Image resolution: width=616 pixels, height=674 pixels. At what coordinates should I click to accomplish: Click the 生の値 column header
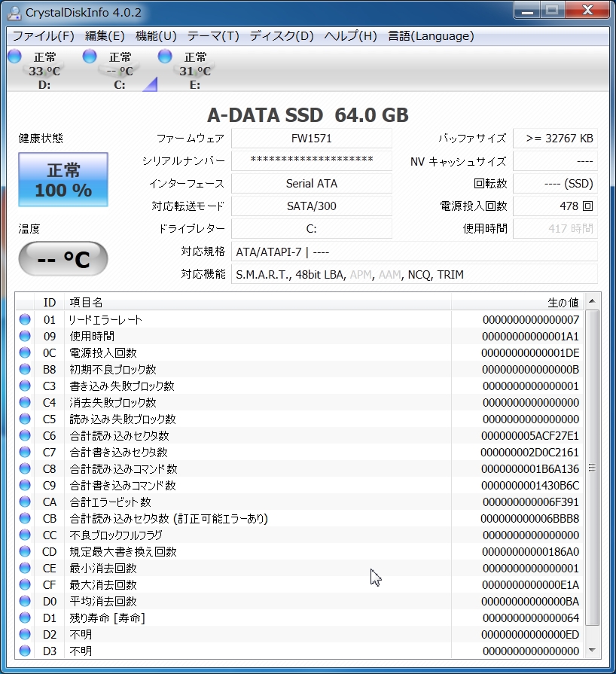click(517, 303)
